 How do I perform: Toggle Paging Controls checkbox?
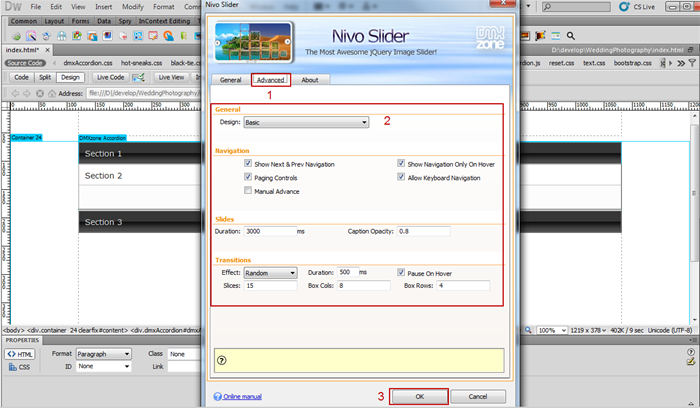tap(248, 177)
